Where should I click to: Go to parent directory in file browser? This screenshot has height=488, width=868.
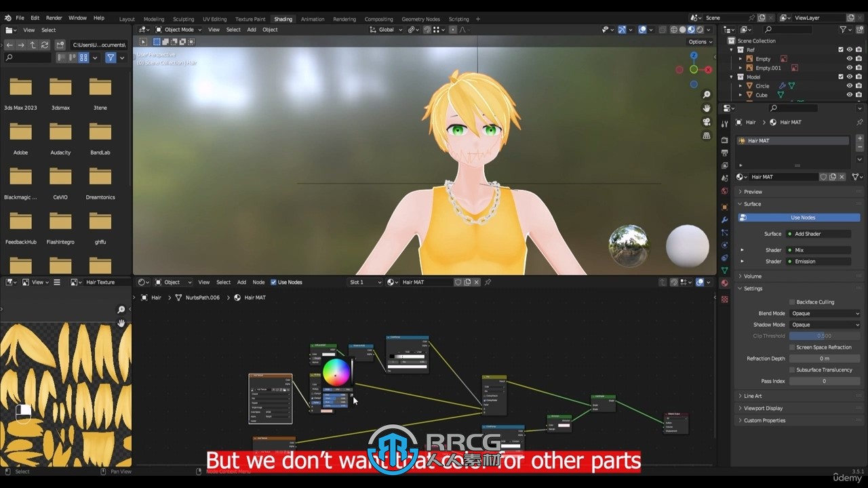33,45
